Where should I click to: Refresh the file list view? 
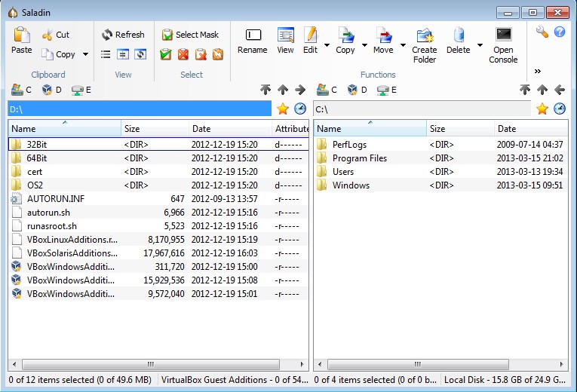click(x=122, y=35)
